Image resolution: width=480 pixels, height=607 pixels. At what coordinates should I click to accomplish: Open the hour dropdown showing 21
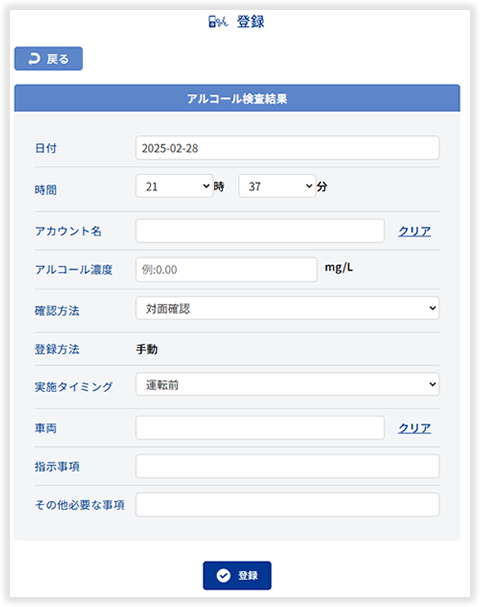174,186
